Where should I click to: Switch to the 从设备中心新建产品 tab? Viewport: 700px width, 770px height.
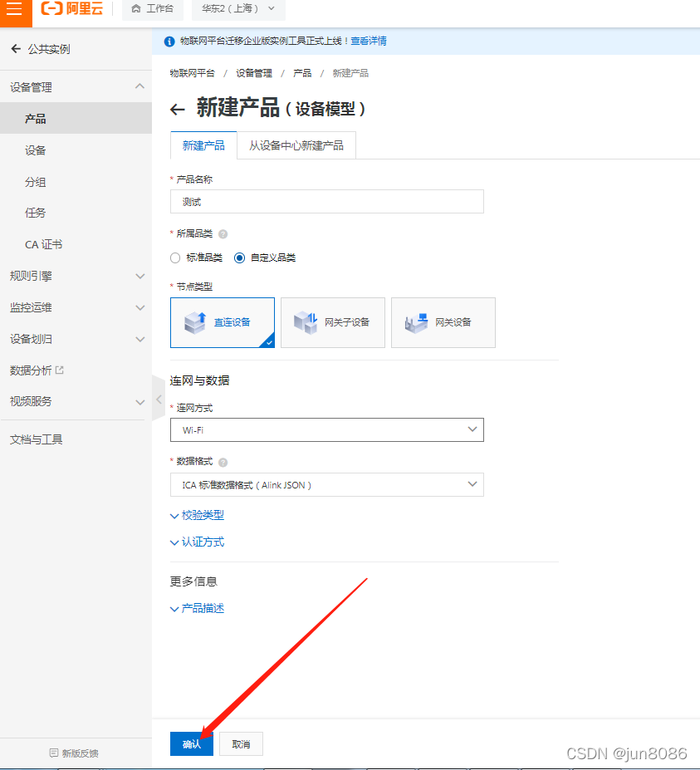click(x=296, y=145)
